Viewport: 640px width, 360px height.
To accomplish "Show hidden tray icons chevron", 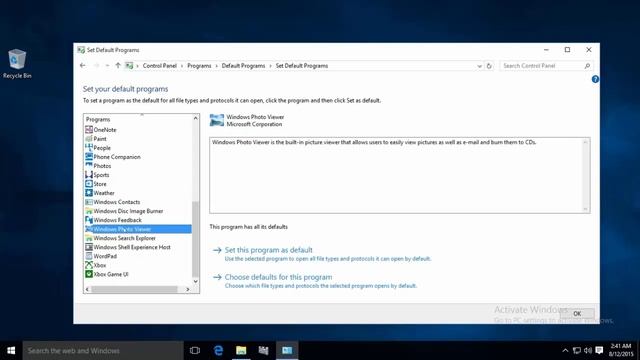I will (x=565, y=350).
